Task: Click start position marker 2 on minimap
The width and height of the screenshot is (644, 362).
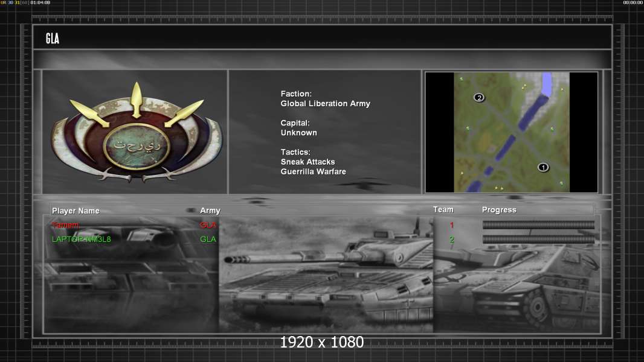Action: click(x=479, y=97)
